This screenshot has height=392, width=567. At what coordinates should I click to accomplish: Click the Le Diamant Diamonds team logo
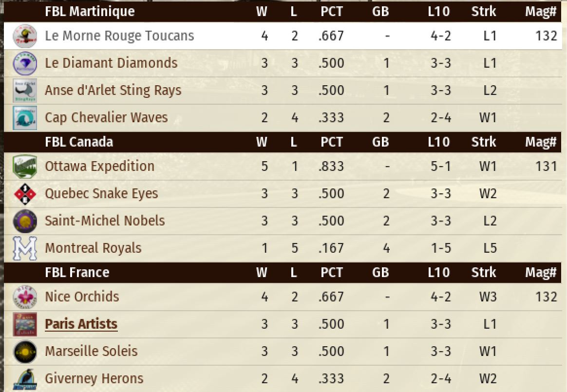25,63
